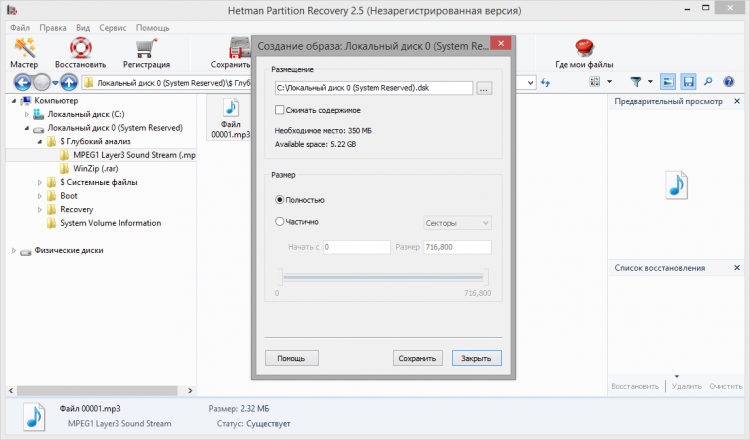
Task: Click the sector range slider track
Action: (383, 277)
